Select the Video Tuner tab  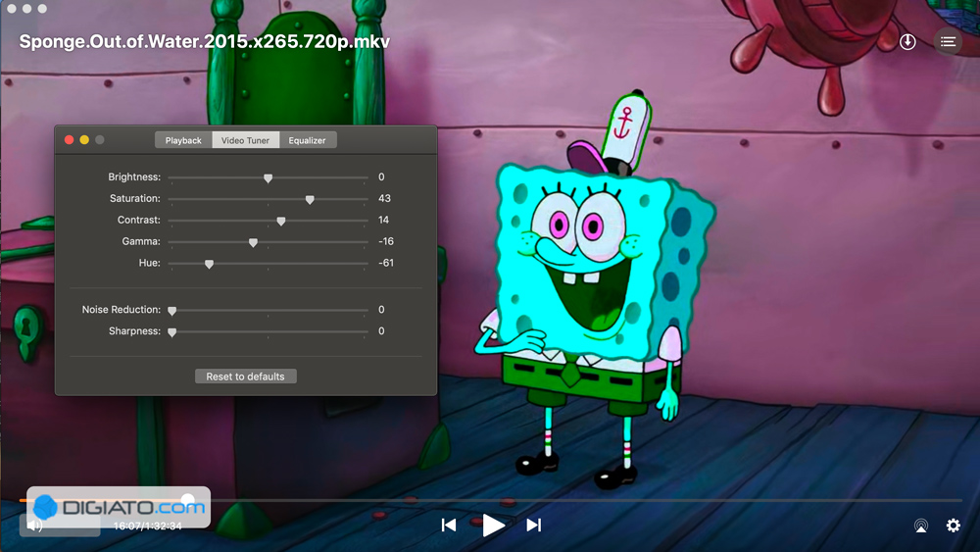click(x=246, y=140)
